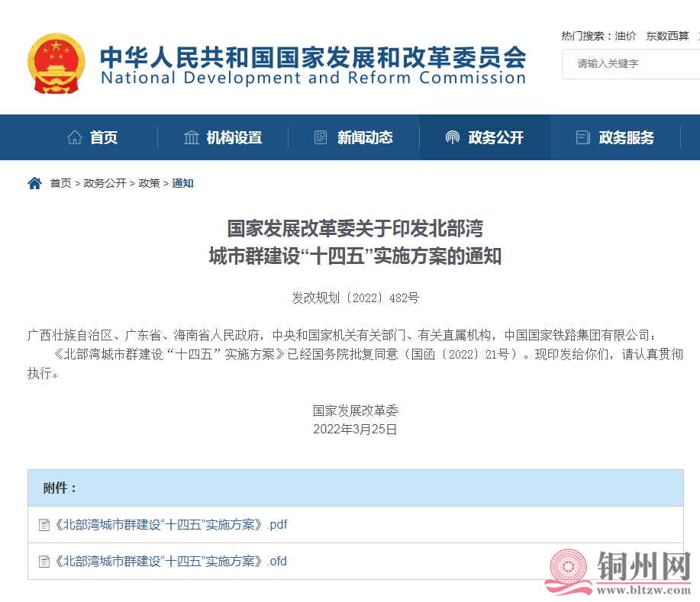Click the home icon in breadcrumb
Image resolution: width=700 pixels, height=602 pixels.
(x=34, y=183)
